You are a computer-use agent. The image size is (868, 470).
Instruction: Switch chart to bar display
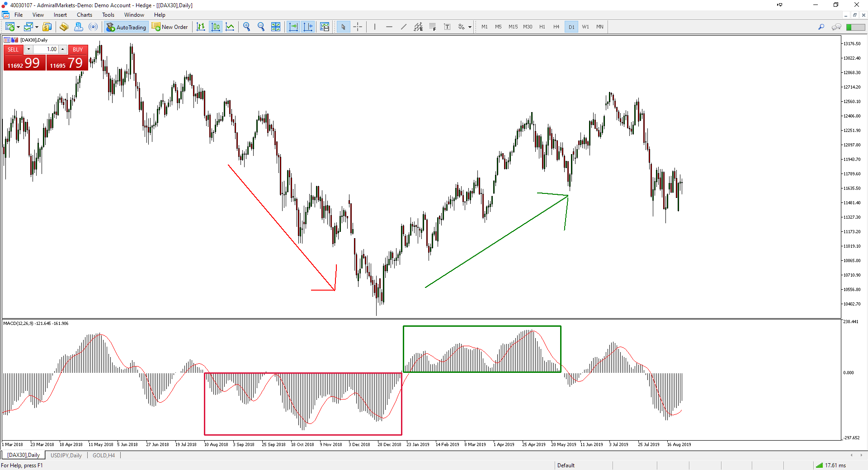tap(200, 27)
